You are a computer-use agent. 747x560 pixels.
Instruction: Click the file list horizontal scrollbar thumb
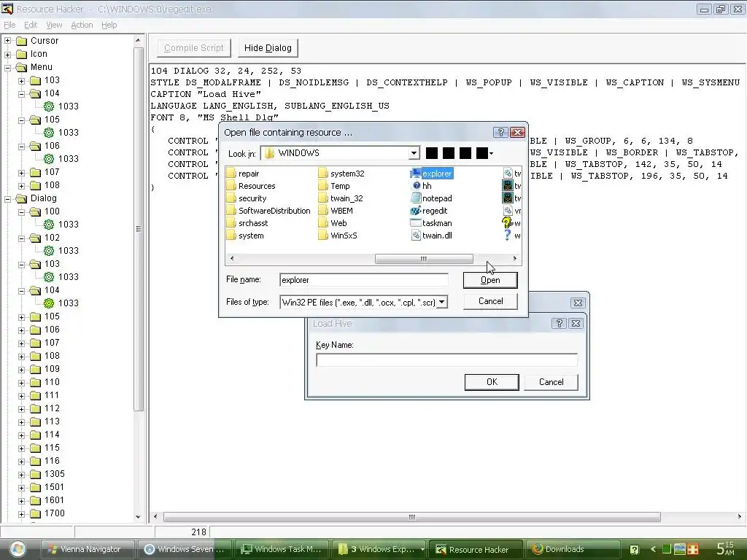(x=424, y=259)
